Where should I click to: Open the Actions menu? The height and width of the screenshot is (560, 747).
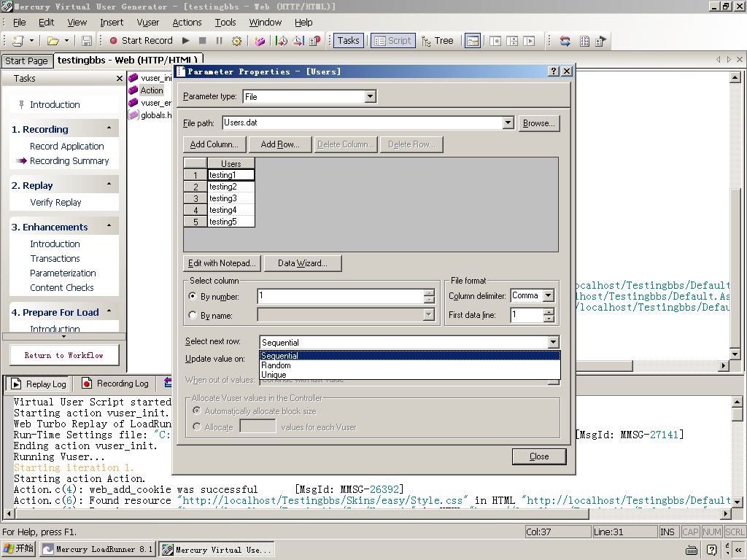pos(187,23)
